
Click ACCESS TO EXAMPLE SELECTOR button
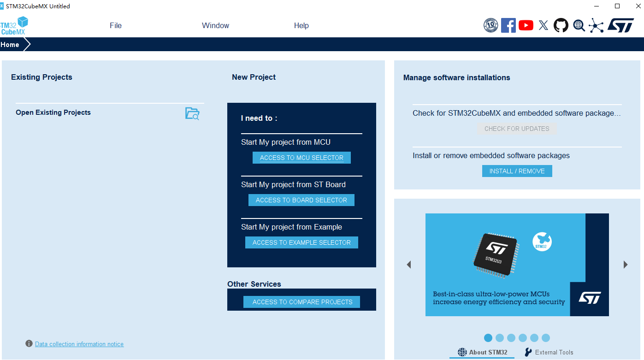301,242
